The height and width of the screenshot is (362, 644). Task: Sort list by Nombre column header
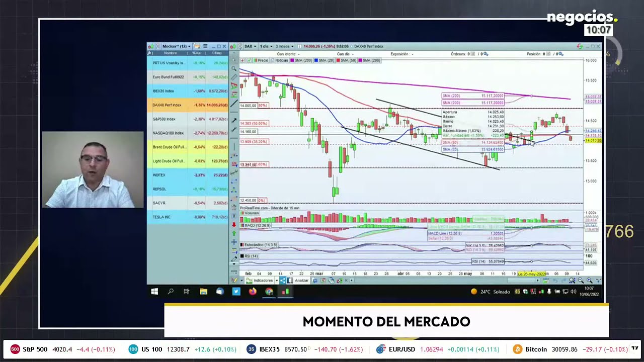click(x=170, y=53)
